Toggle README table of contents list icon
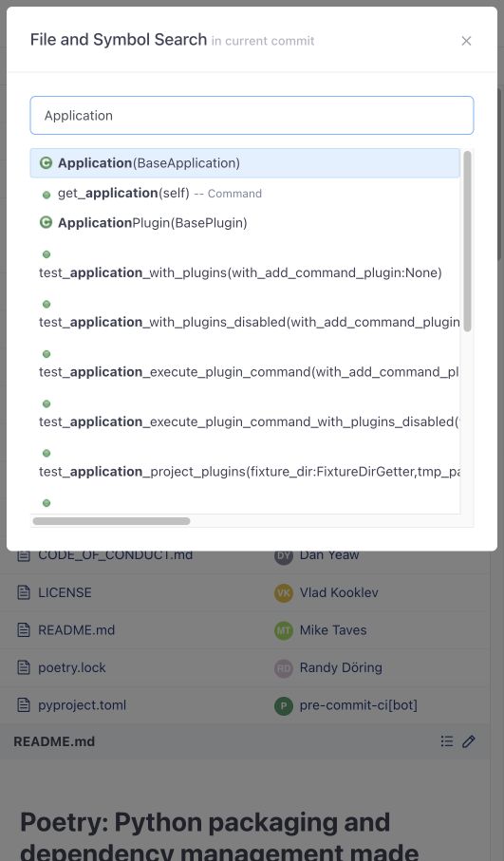This screenshot has width=504, height=861. click(447, 741)
